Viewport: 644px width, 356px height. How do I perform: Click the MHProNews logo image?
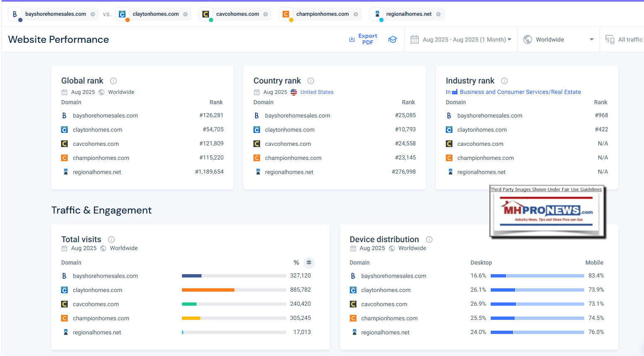point(547,212)
